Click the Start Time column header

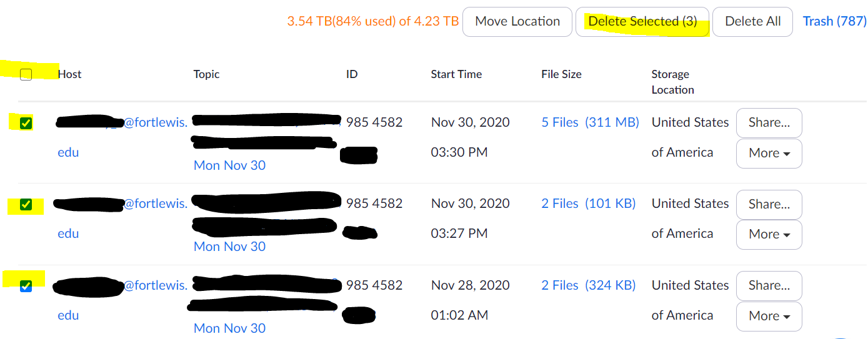click(x=456, y=74)
